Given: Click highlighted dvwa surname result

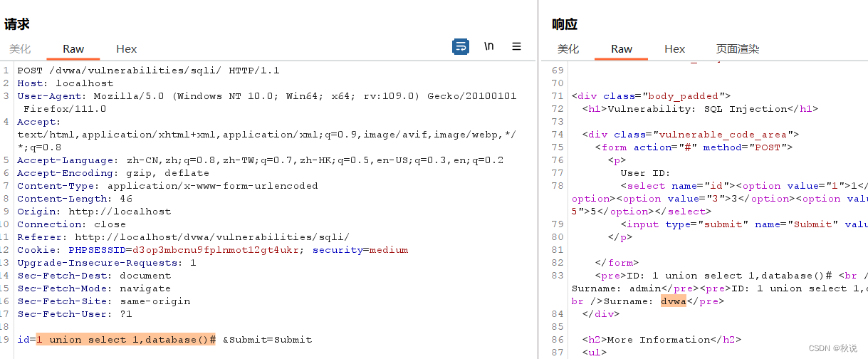Looking at the screenshot, I should [x=673, y=301].
